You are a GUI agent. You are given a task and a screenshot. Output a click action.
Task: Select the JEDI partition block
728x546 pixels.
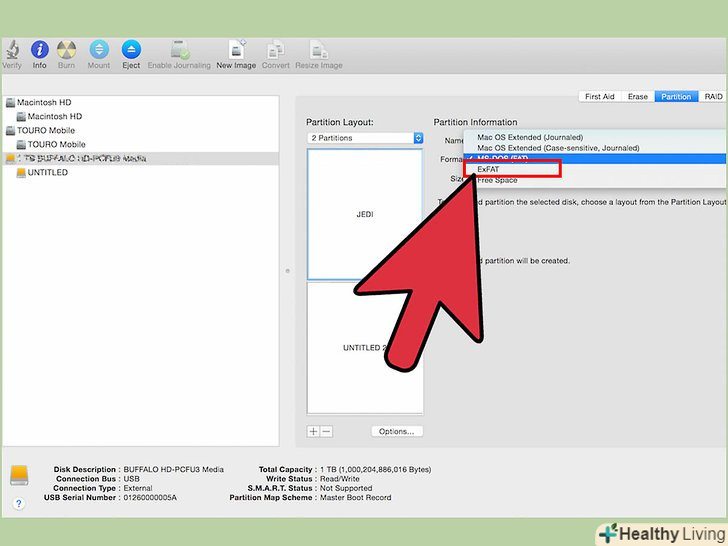(x=364, y=214)
